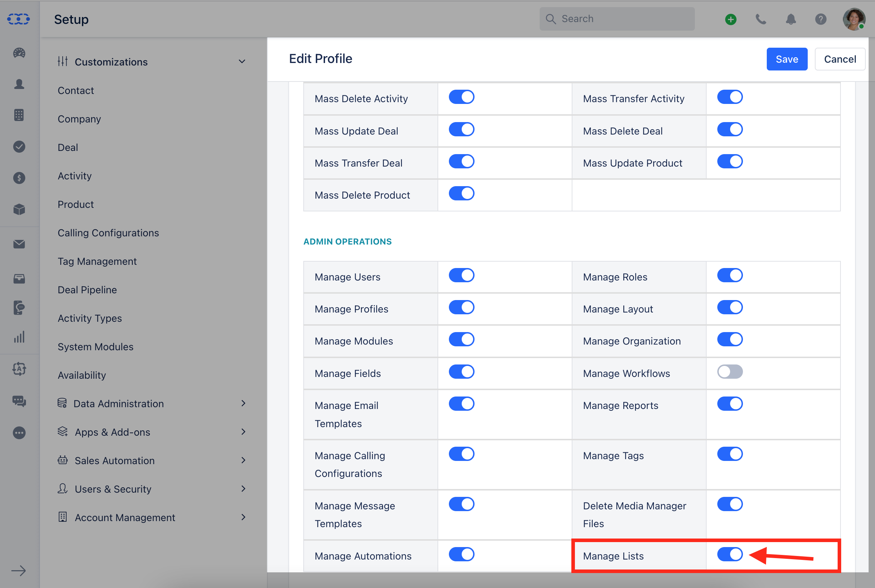Cancel editing the profile

click(x=840, y=59)
